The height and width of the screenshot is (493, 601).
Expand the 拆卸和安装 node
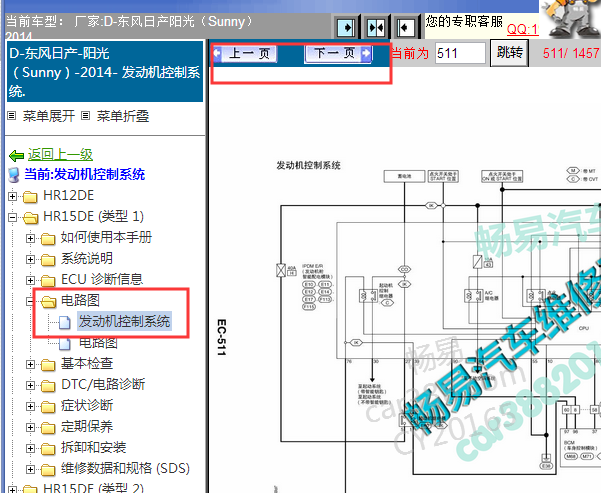coord(30,448)
